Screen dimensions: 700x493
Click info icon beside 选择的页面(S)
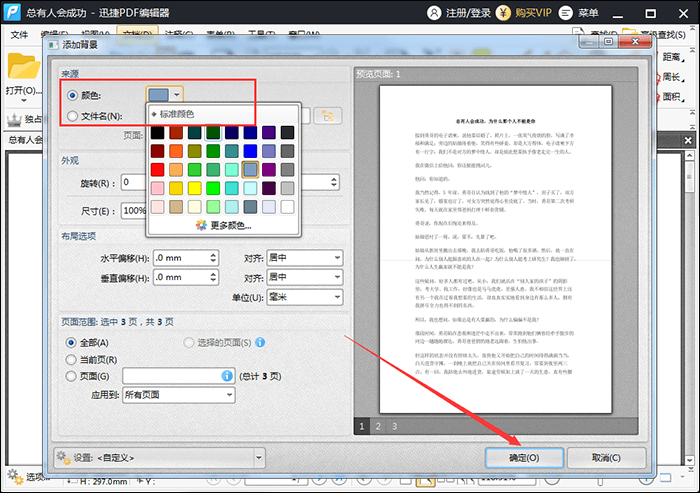(260, 343)
